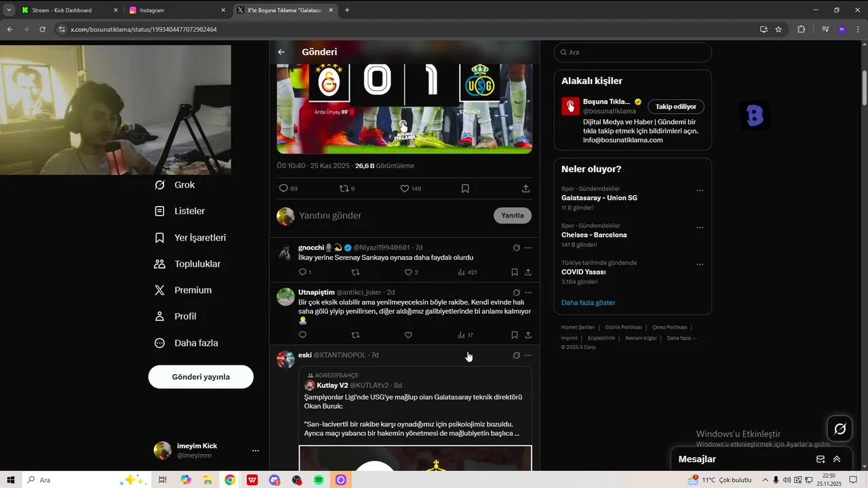Image resolution: width=868 pixels, height=488 pixels.
Task: Open replies via the 69 comments icon
Action: 288,188
